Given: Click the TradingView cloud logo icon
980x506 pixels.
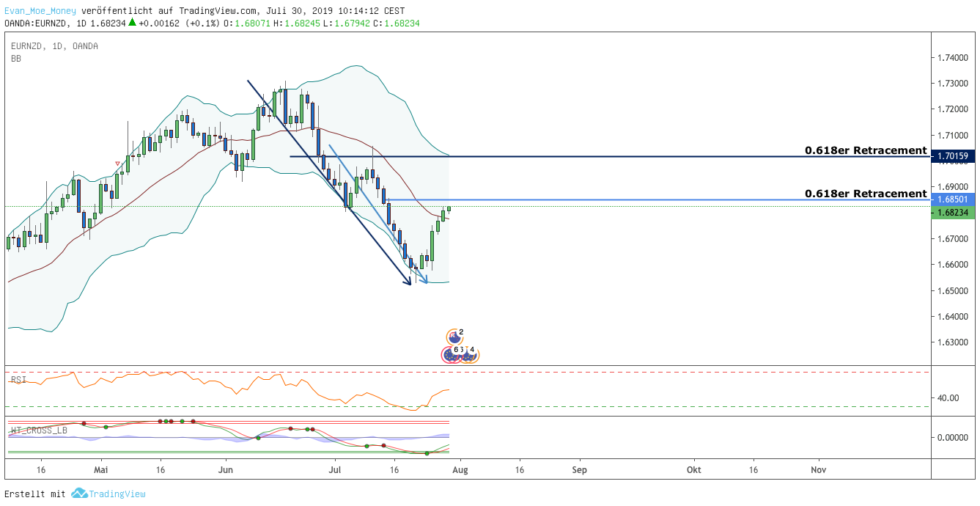Looking at the screenshot, I should coord(79,494).
